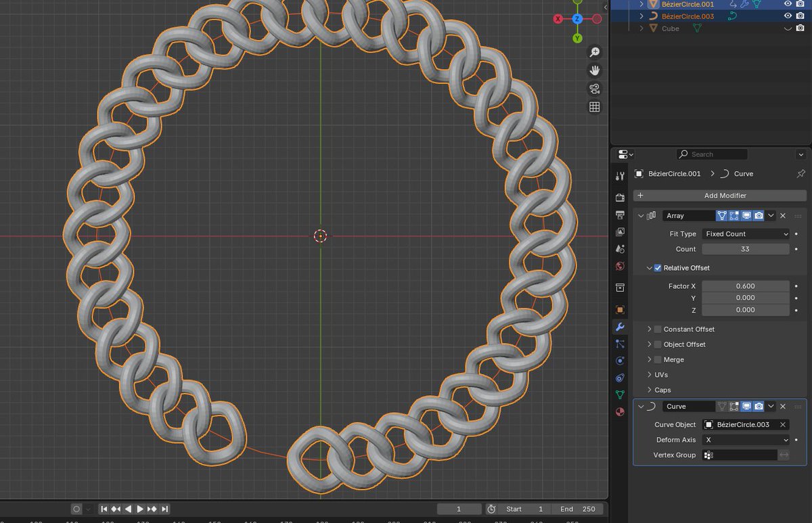Toggle Array modifier viewport display

pyautogui.click(x=746, y=216)
